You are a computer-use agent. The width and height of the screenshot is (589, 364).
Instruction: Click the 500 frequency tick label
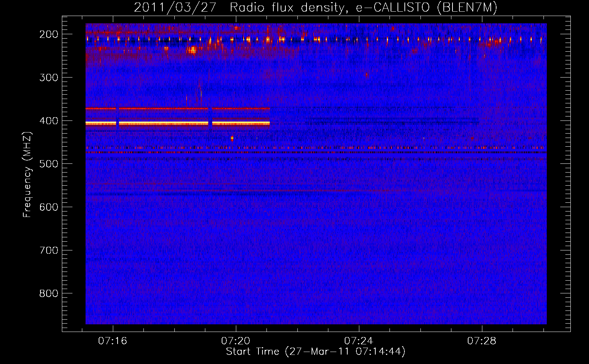(x=49, y=164)
